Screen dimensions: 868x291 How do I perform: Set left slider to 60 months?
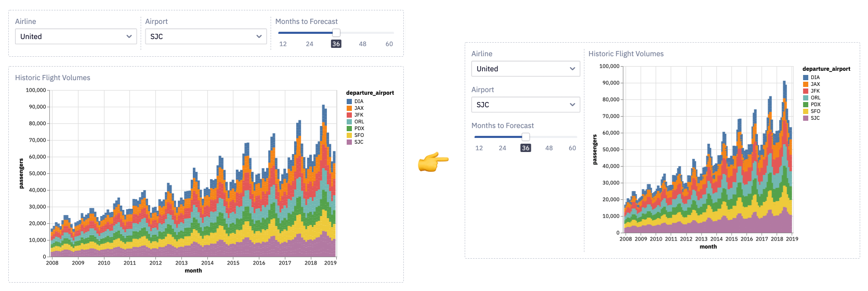click(x=389, y=44)
